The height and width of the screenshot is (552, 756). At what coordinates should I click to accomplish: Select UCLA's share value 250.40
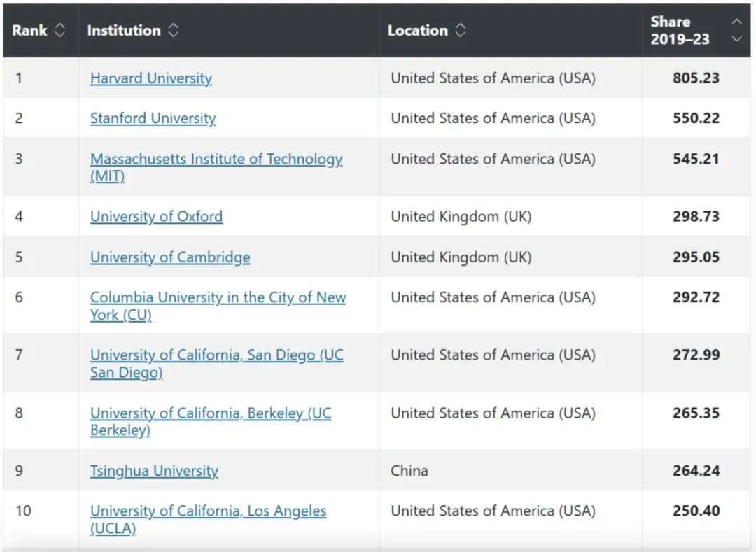pos(696,511)
